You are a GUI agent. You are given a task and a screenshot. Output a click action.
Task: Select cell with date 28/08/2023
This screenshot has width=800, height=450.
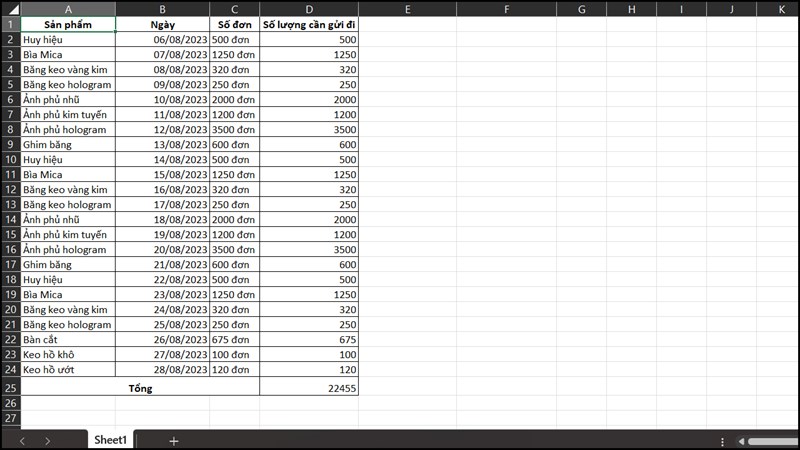click(x=162, y=369)
